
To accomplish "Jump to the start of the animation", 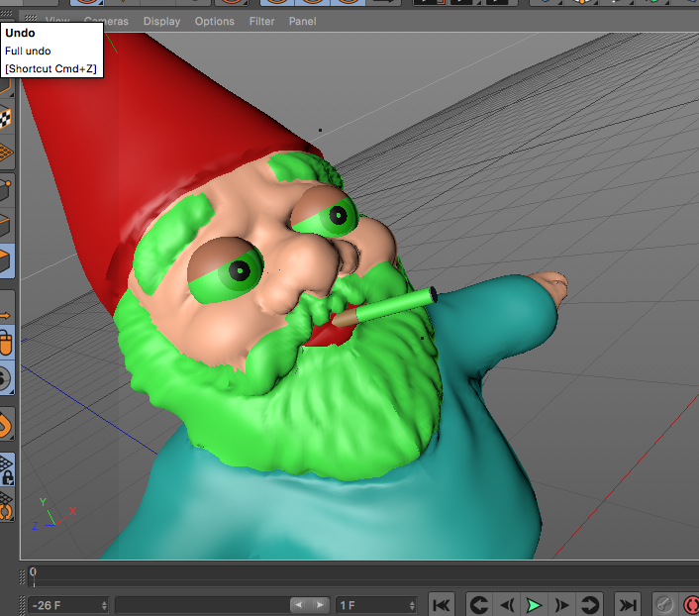I will point(442,604).
